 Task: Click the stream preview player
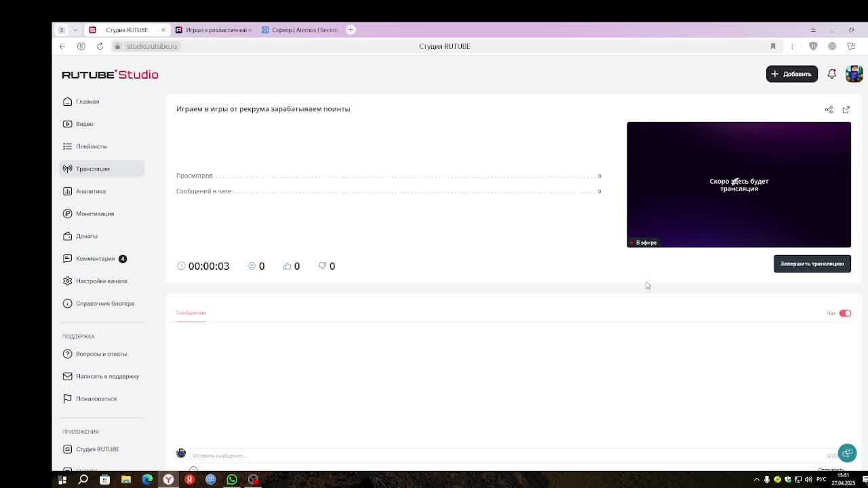click(738, 184)
